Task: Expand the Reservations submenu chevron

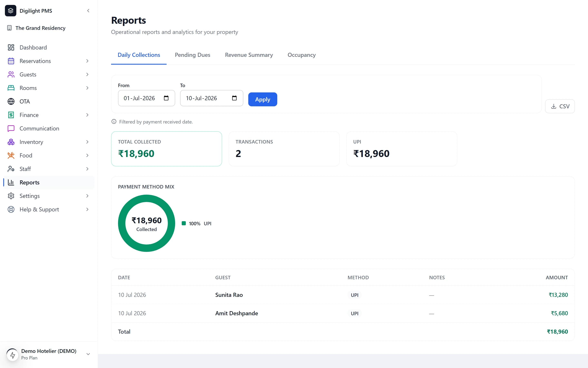Action: click(x=87, y=61)
